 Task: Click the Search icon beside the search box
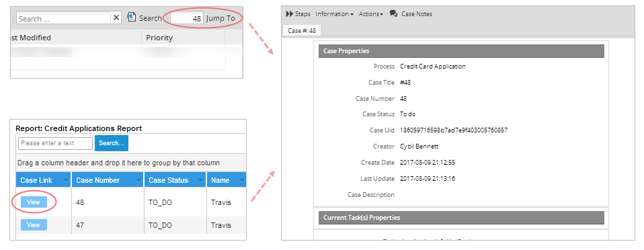pyautogui.click(x=131, y=17)
